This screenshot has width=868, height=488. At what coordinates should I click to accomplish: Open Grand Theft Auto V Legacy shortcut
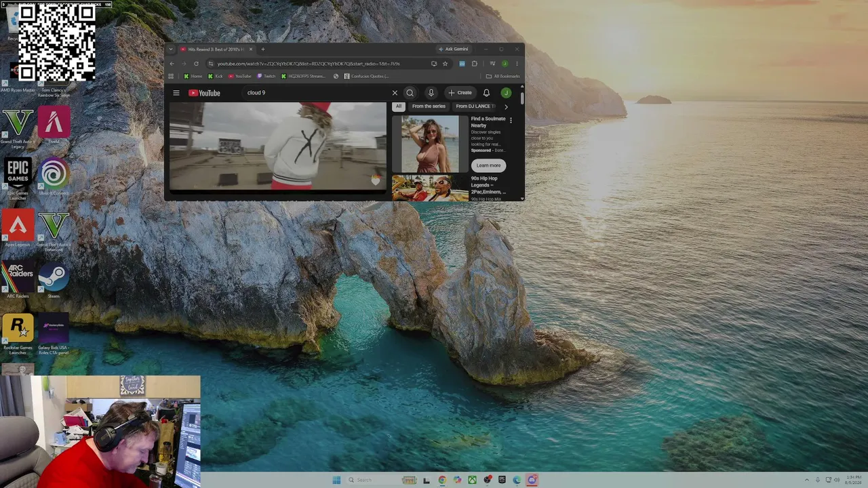click(x=18, y=129)
